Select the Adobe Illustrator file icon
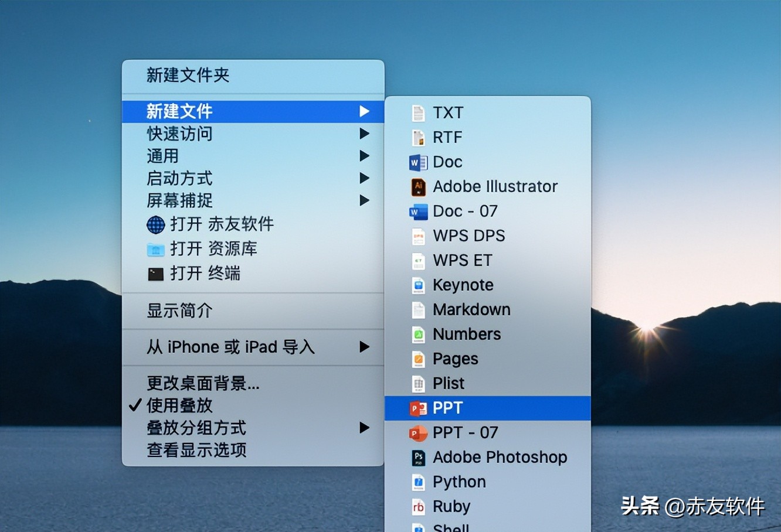781x532 pixels. coord(418,187)
